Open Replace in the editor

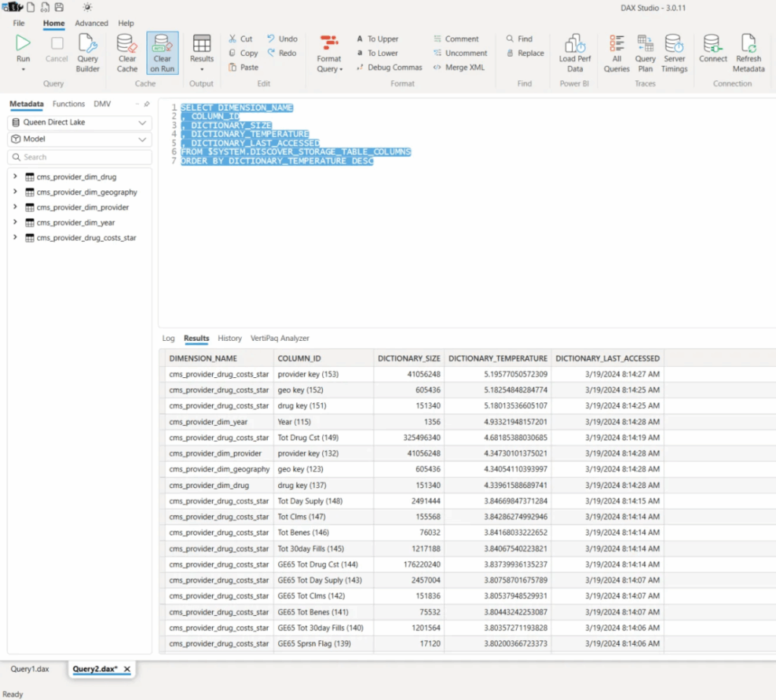(525, 53)
